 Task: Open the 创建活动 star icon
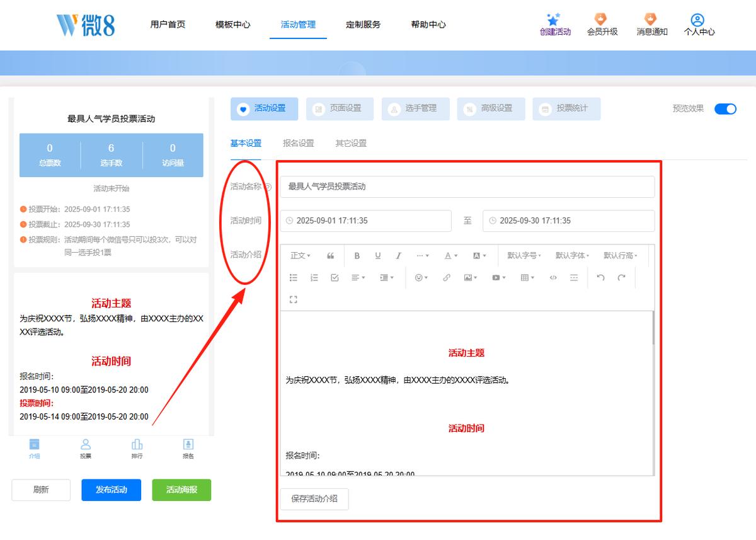pos(554,20)
